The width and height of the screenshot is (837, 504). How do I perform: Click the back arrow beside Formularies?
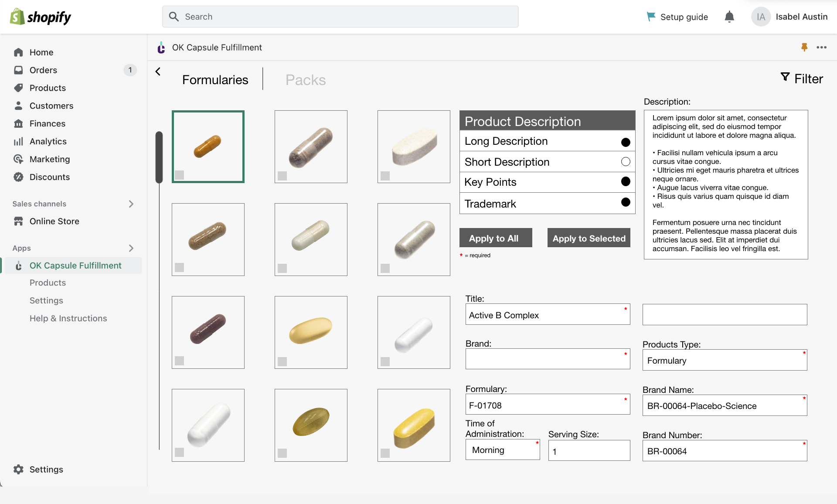pos(158,72)
